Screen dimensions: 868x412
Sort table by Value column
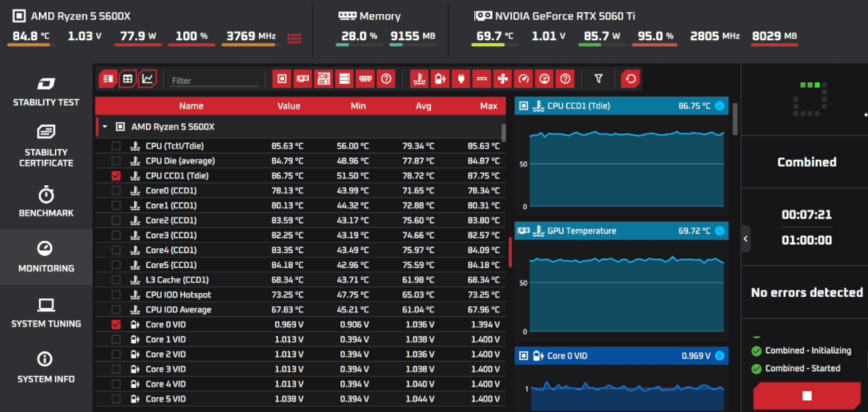[289, 106]
